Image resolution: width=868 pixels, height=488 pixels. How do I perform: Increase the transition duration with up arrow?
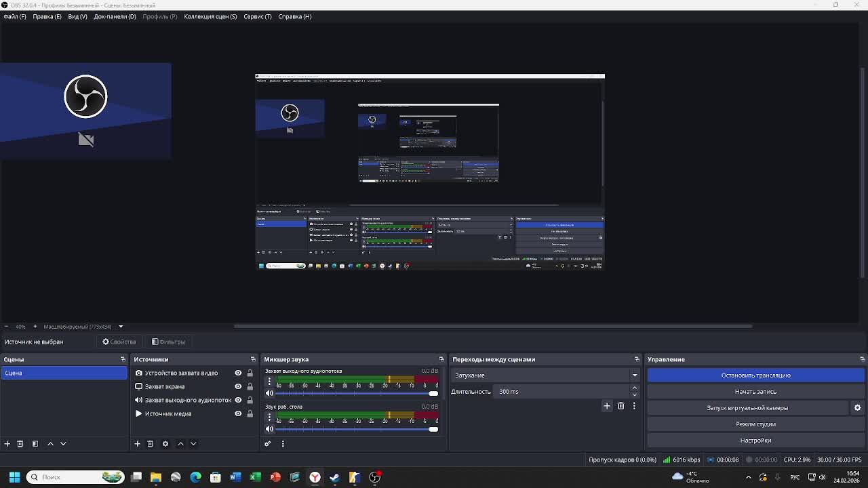[x=635, y=388]
